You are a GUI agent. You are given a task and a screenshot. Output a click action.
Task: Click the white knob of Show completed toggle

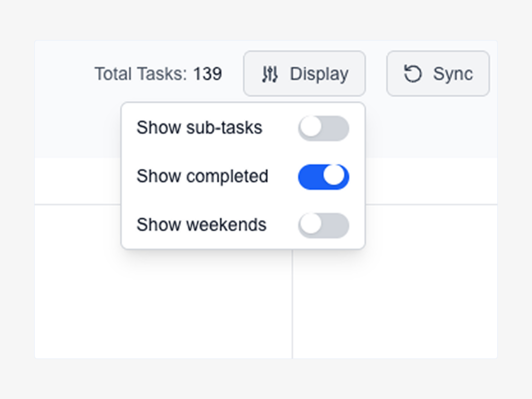tap(335, 176)
